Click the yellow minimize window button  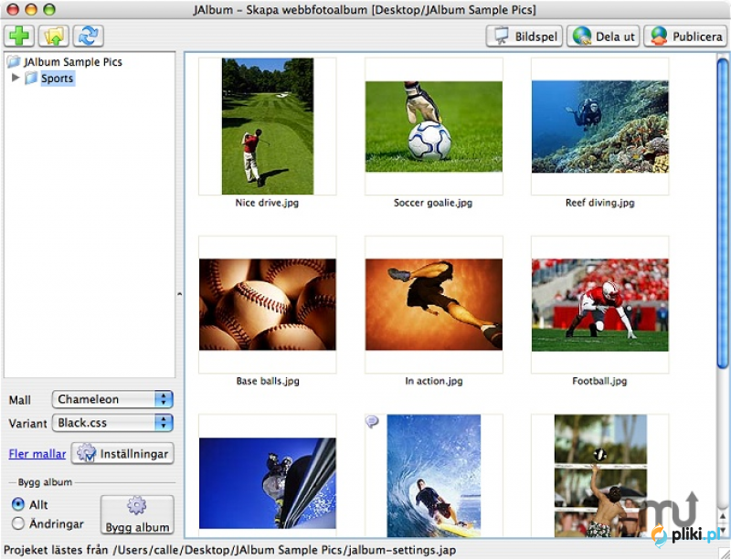click(31, 9)
